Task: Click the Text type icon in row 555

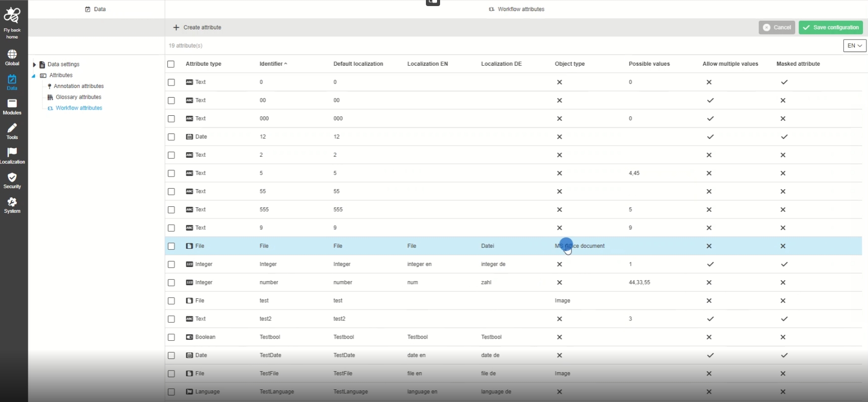Action: [x=190, y=209]
